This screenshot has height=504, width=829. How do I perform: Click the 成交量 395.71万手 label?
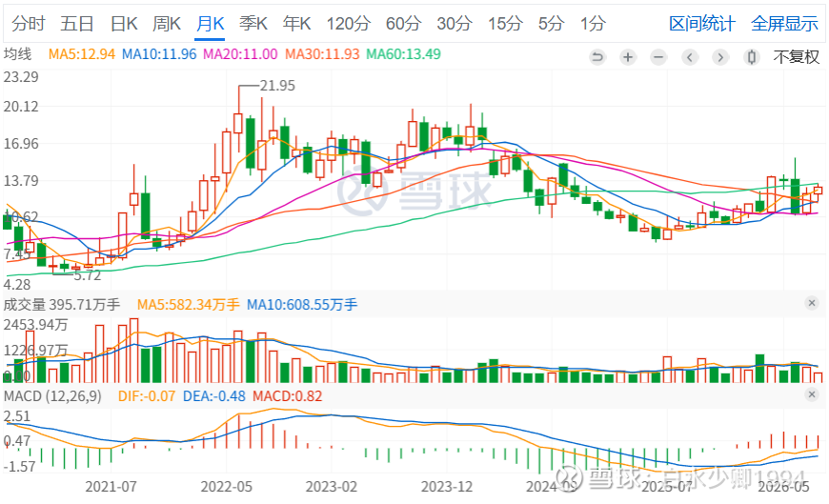[x=62, y=305]
